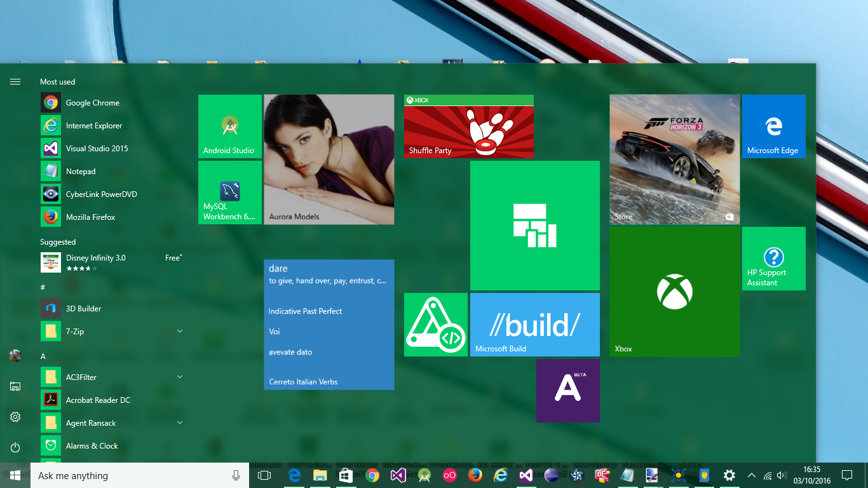The image size is (868, 488).
Task: Click the '#' letter group header
Action: (x=43, y=287)
